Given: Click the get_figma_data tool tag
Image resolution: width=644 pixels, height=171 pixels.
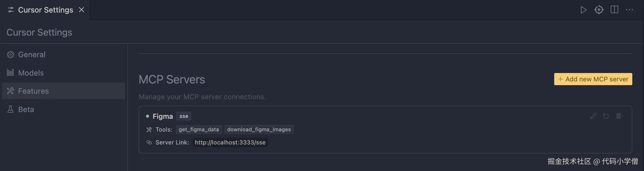Looking at the screenshot, I should tap(199, 130).
